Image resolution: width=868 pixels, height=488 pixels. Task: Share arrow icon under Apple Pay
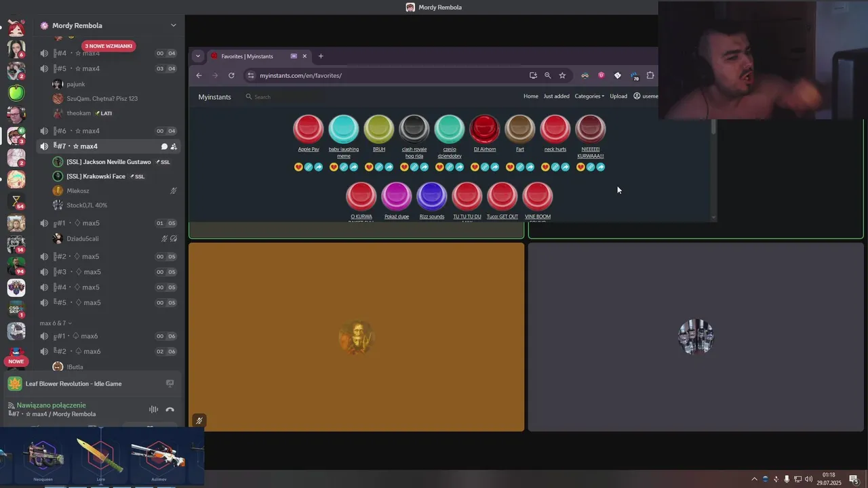(x=319, y=167)
